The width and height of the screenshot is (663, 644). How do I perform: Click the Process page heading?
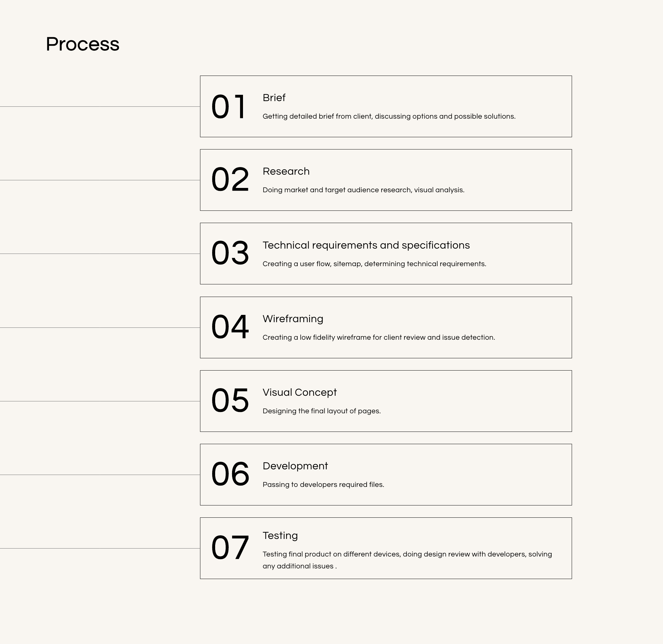83,44
